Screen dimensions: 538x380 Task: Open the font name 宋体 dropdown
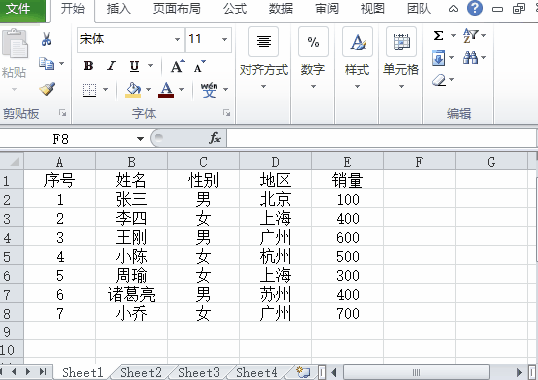tap(177, 40)
